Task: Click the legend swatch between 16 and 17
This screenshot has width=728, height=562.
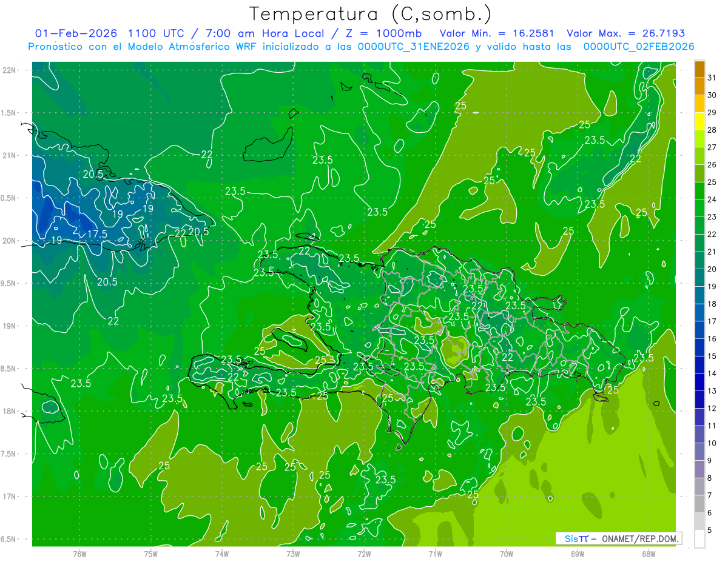Action: pos(699,330)
